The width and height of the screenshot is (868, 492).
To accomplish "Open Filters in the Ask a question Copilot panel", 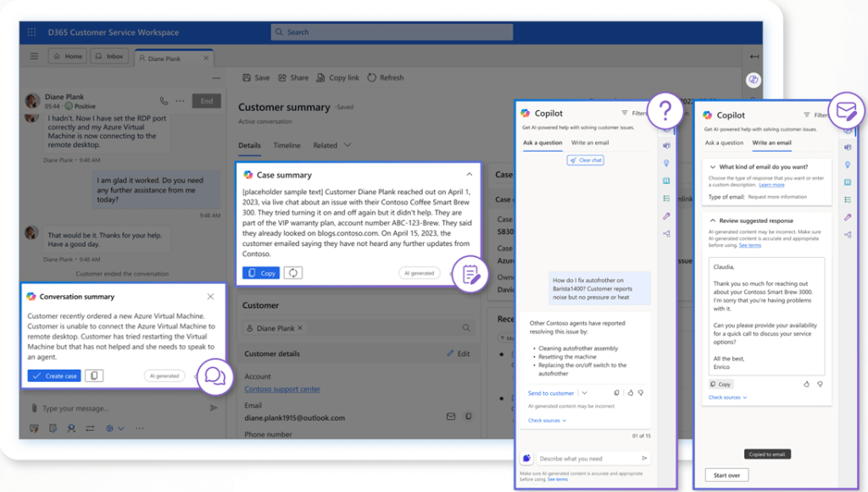I will tap(634, 113).
